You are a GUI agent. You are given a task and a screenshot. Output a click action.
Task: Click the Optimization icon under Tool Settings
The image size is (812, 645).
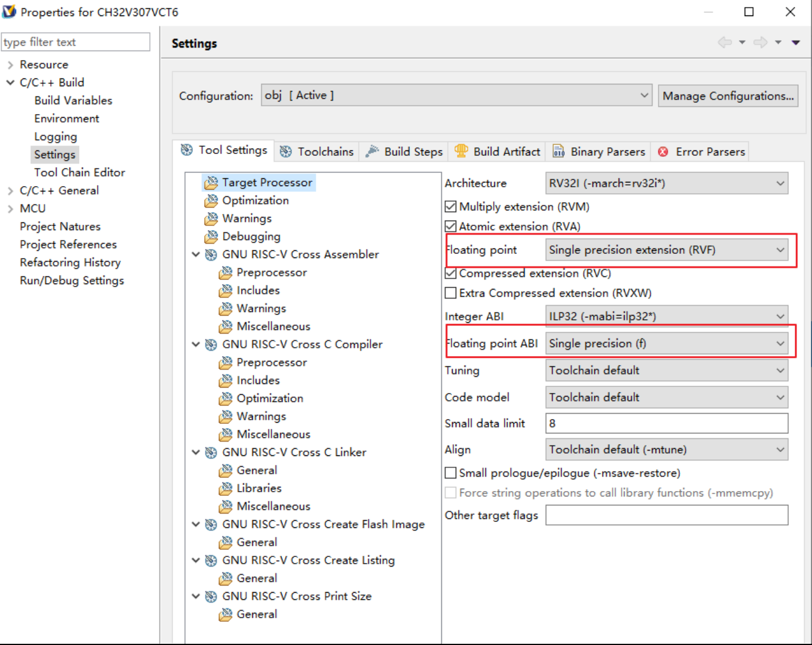pos(211,201)
